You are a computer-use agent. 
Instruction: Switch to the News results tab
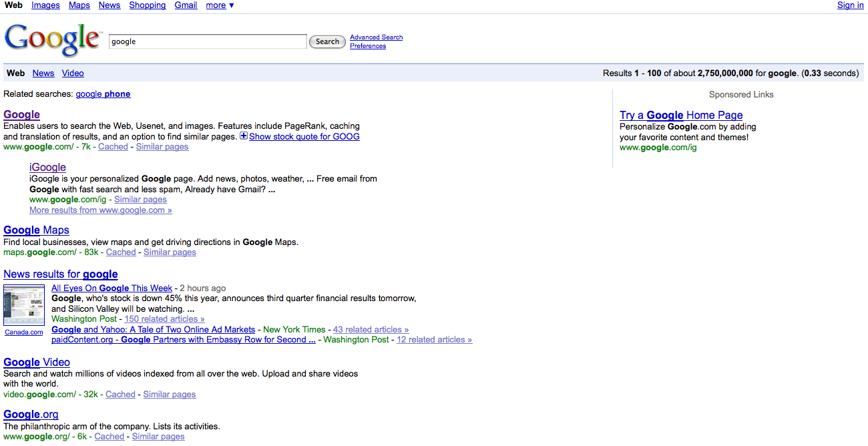43,73
